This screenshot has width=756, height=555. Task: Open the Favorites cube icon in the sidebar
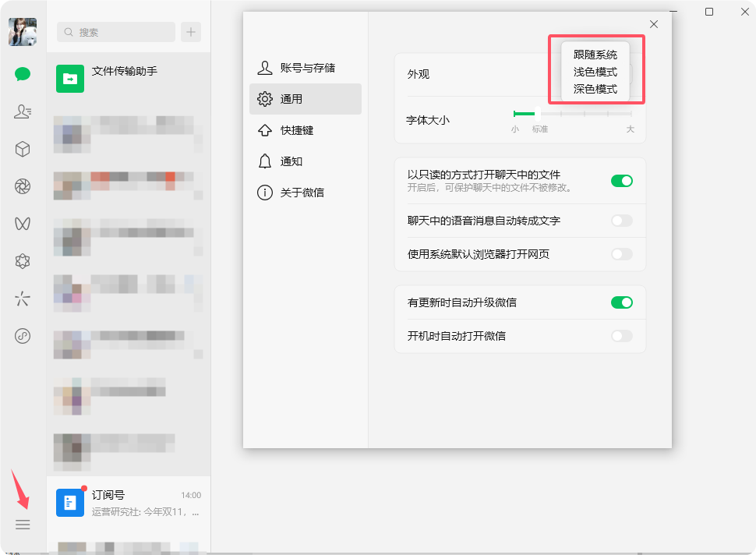[23, 149]
